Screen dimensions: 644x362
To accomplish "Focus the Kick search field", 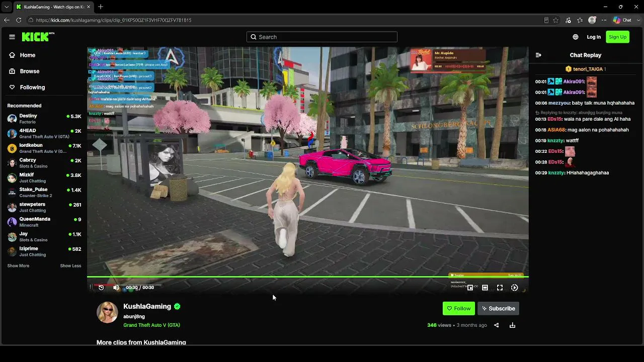I will [322, 37].
